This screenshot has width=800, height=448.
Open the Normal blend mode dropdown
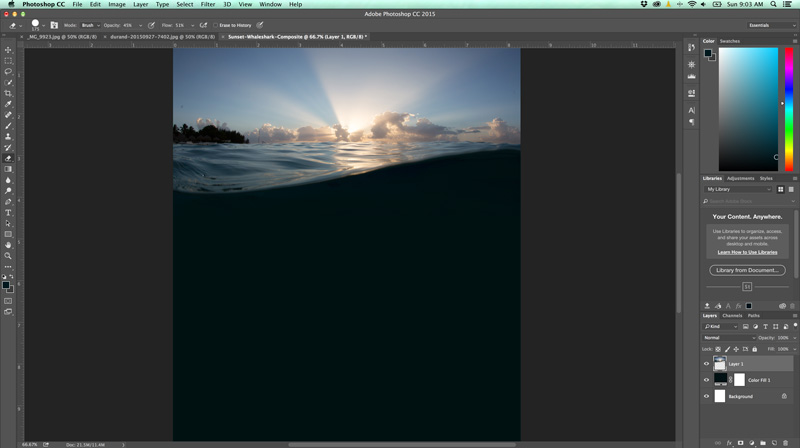(x=727, y=338)
